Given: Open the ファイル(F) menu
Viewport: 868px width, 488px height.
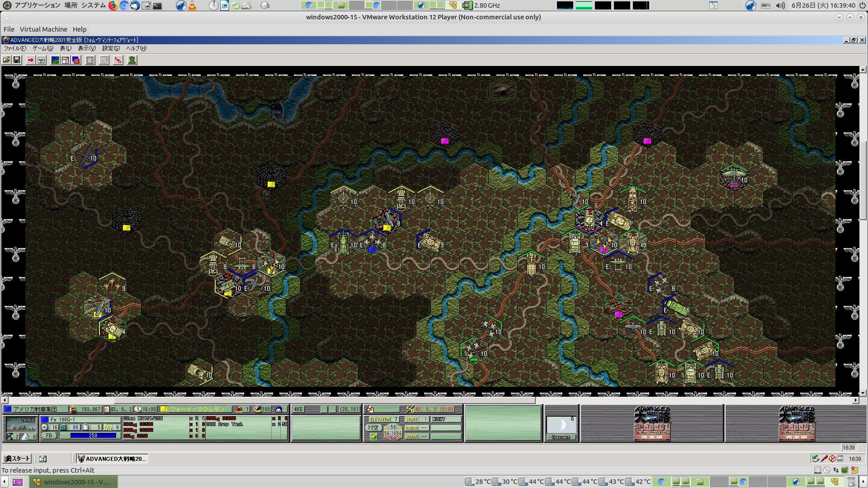Looking at the screenshot, I should click(x=14, y=48).
